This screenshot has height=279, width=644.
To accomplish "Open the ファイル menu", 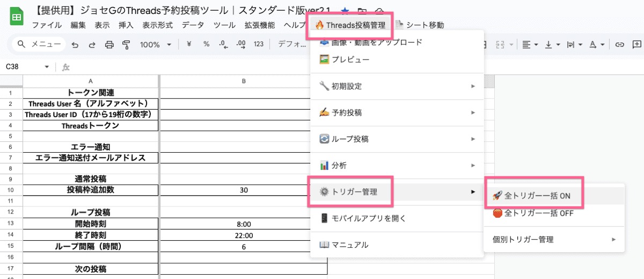I will [47, 25].
